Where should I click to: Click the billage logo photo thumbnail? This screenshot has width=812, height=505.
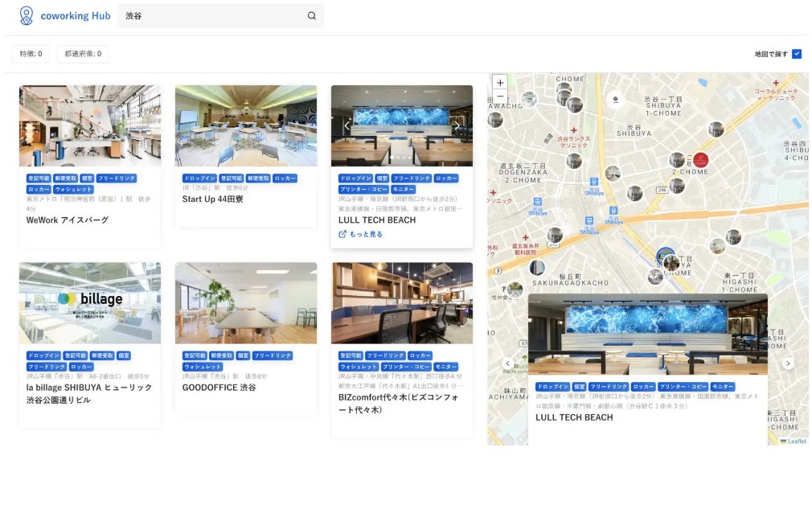[90, 303]
